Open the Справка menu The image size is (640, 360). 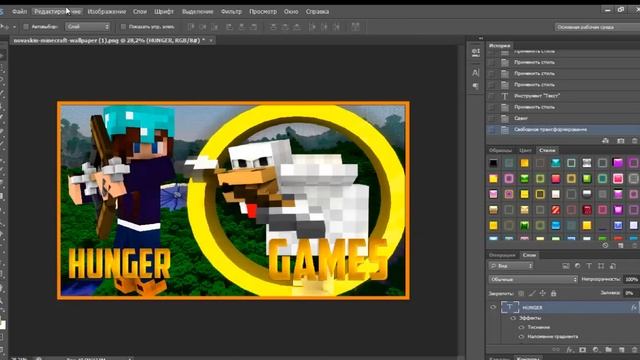point(317,11)
